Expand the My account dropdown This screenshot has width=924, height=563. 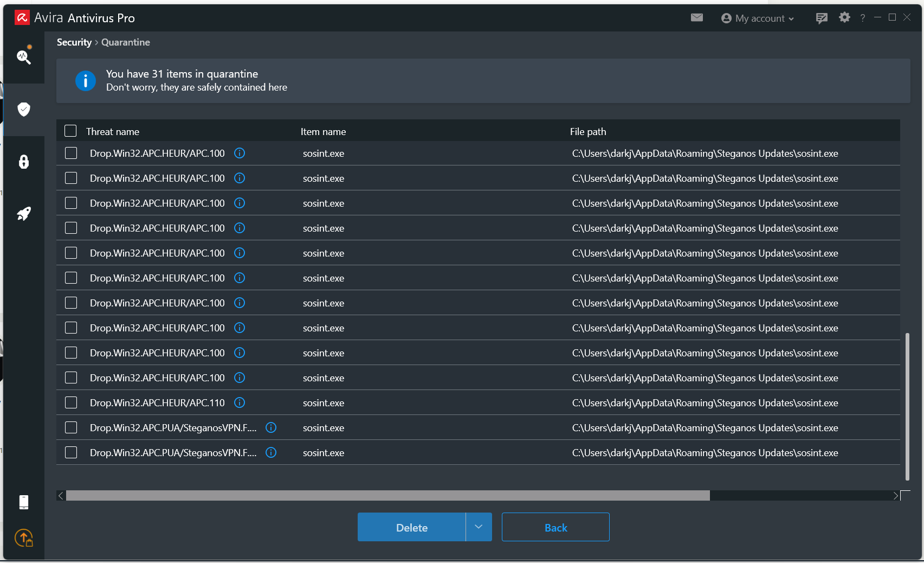[x=758, y=18]
